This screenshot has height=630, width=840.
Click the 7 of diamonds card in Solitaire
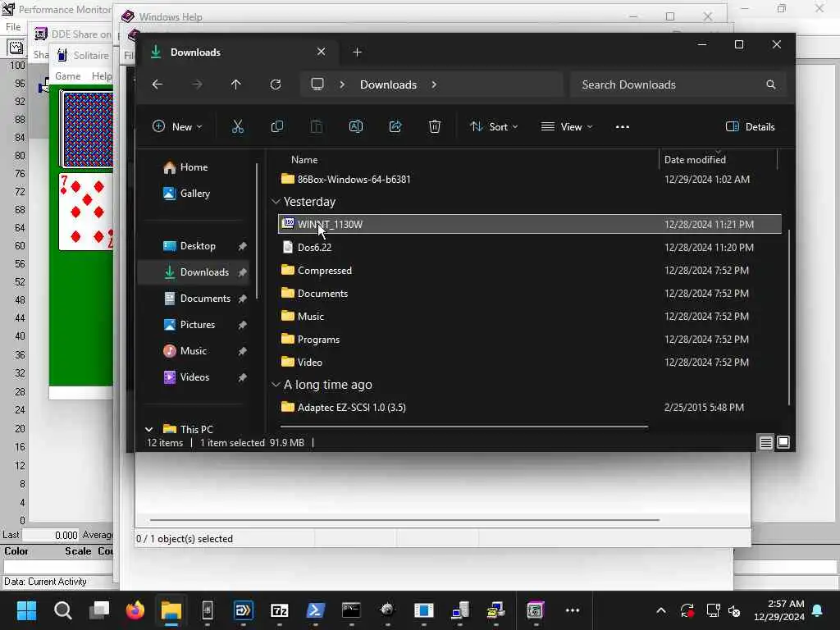tap(86, 212)
